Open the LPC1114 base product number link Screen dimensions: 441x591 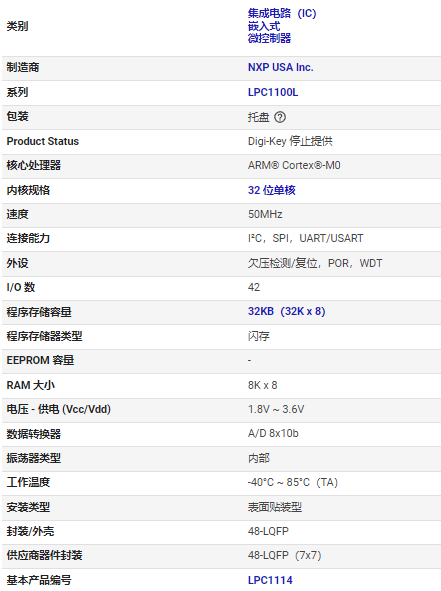coord(270,580)
